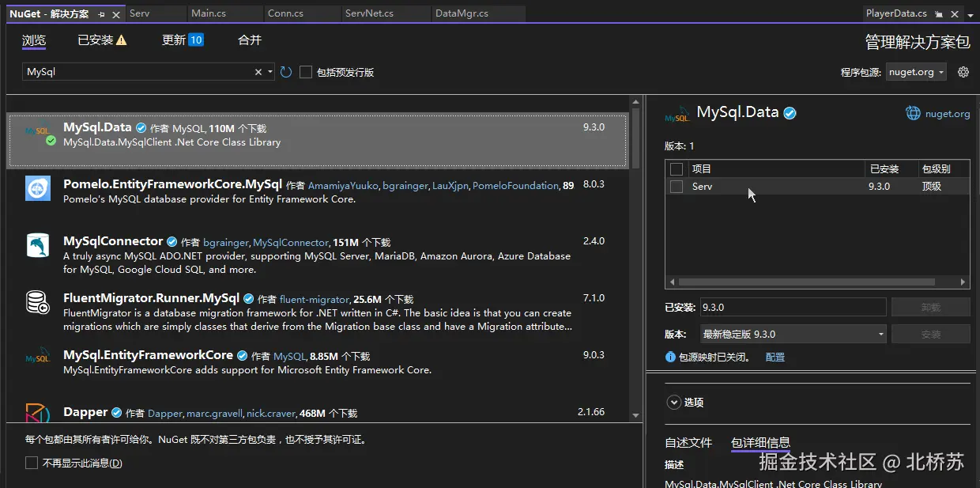Tick 不再显示此消息 checkbox
980x488 pixels.
point(32,463)
